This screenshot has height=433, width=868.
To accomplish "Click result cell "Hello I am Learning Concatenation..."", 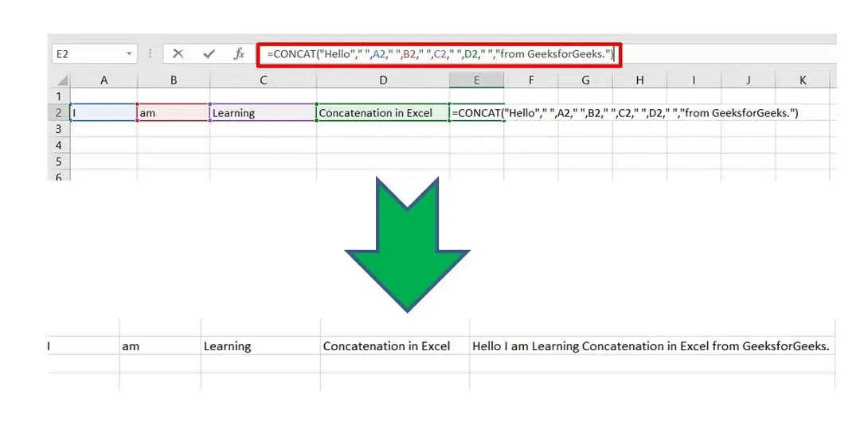I will pos(651,346).
